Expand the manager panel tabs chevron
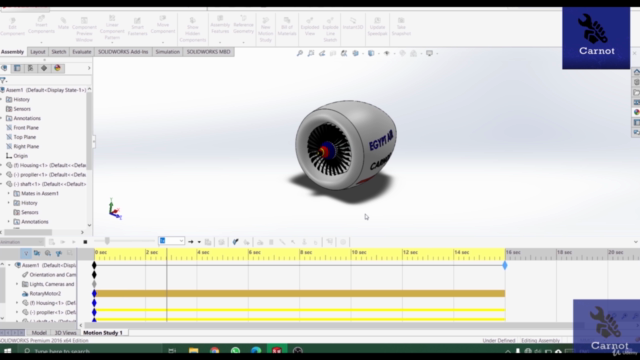This screenshot has width=640, height=360. click(x=89, y=68)
